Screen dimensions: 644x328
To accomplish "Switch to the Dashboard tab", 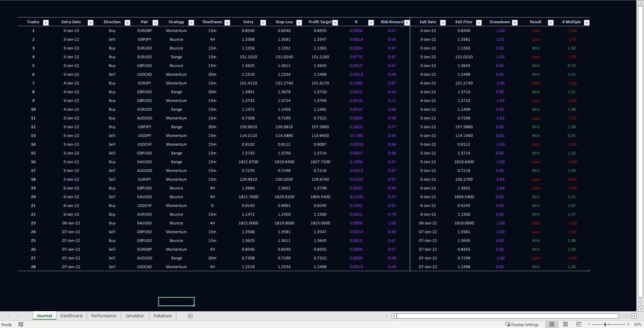I will click(71, 316).
